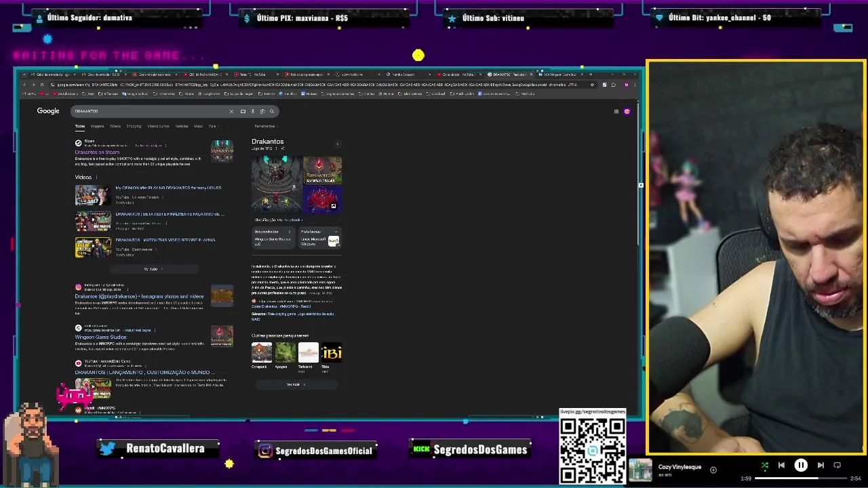The width and height of the screenshot is (868, 488).
Task: Expand the Desenvolvedor panel chevron
Action: point(289,232)
